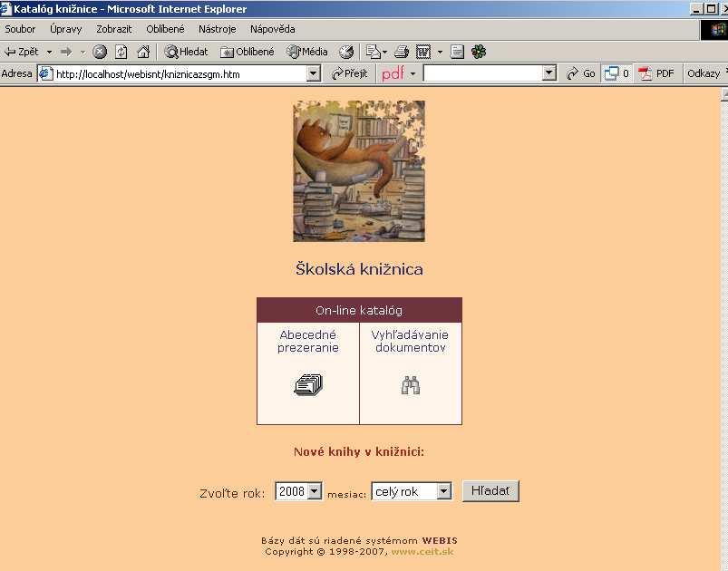Click the PDF convert button
The height and width of the screenshot is (571, 728).
pos(656,73)
